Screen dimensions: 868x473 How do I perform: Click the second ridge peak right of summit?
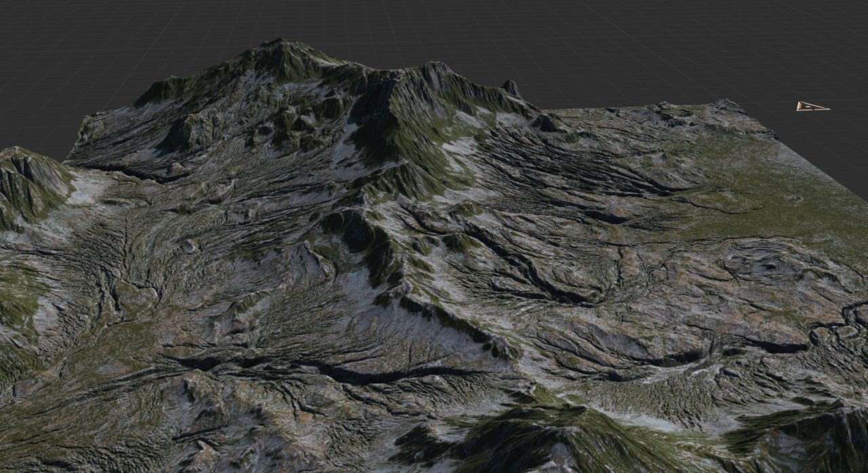[x=433, y=67]
